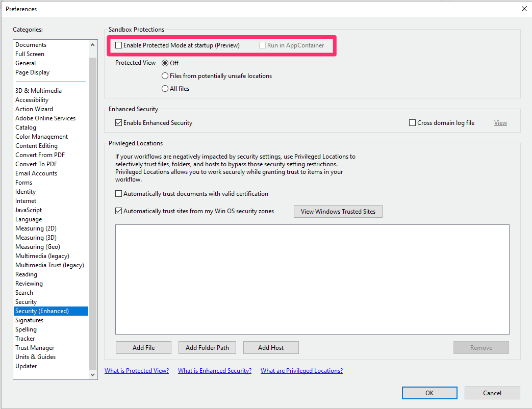Select Measuring (2D) category
Screen dimensions: 532x409
[51, 228]
